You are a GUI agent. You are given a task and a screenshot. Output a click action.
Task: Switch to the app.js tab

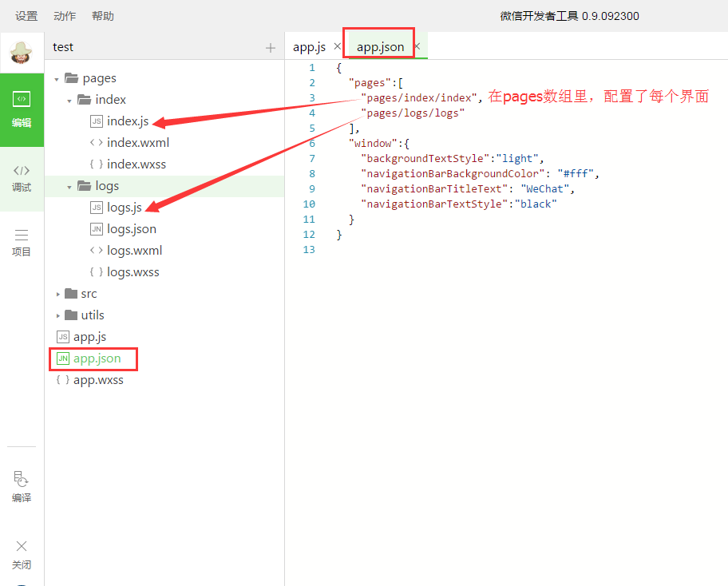tap(309, 46)
